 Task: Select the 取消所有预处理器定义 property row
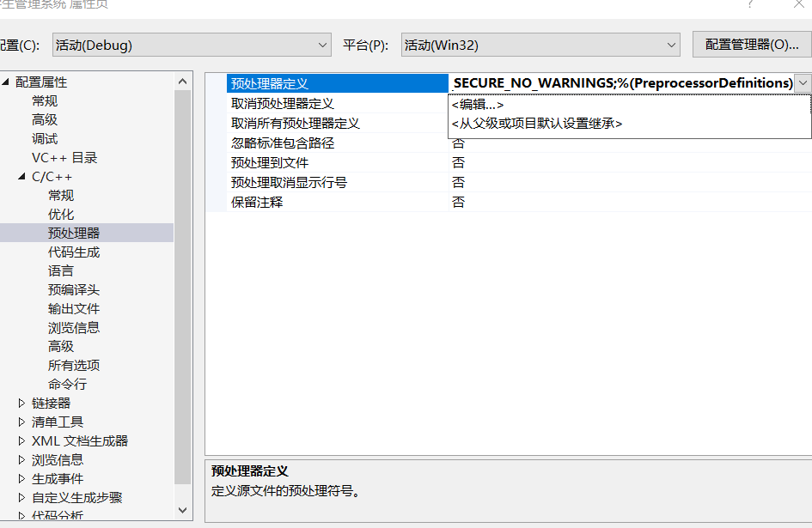337,124
